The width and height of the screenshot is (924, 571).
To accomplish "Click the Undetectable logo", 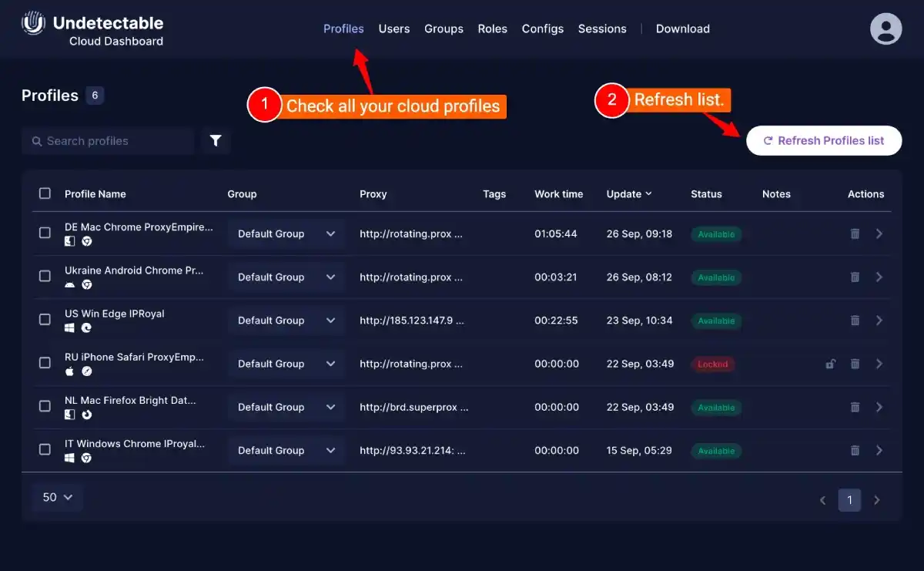I will 32,24.
